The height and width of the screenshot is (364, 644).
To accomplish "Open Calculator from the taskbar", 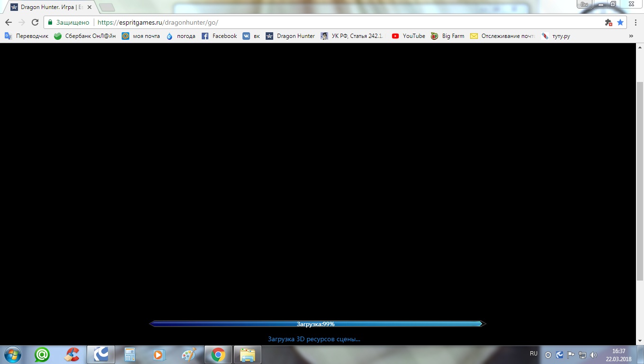I will click(130, 354).
